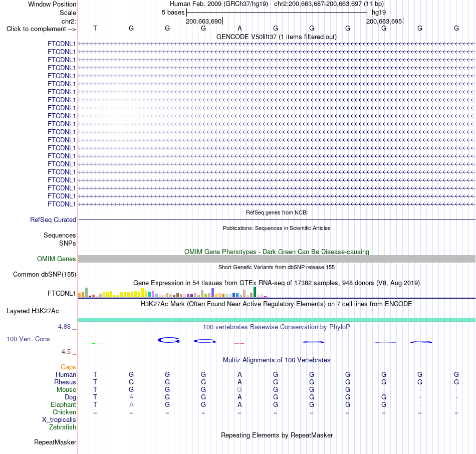Click the -4.5 PhyloP lower scale value

tap(65, 352)
